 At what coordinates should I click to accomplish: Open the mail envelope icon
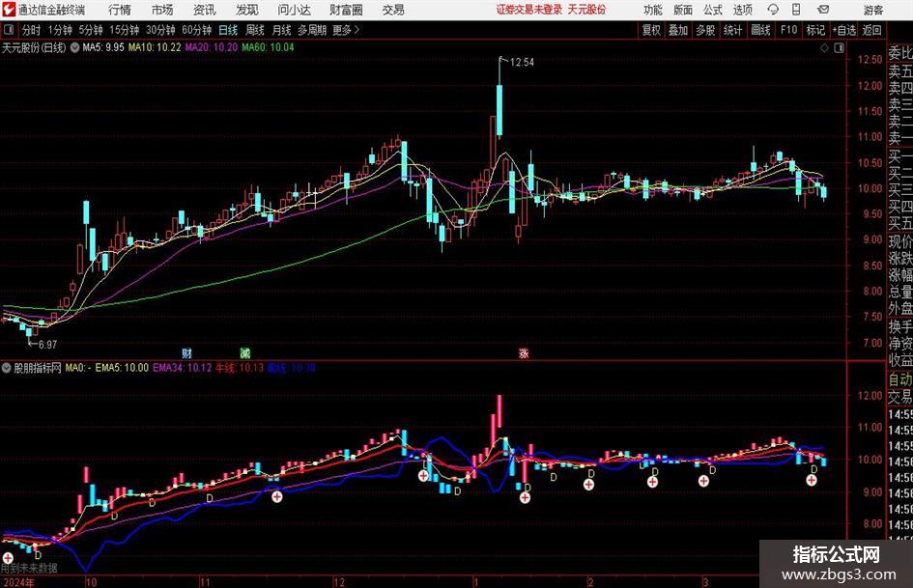pos(823,10)
